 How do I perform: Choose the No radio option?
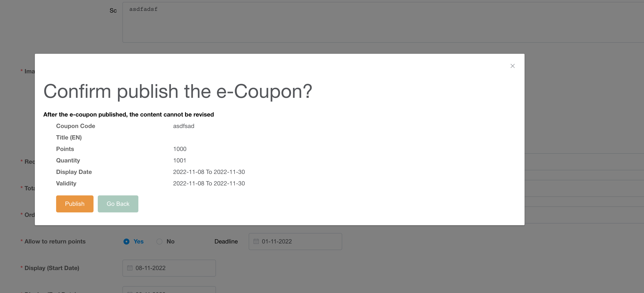(x=159, y=242)
